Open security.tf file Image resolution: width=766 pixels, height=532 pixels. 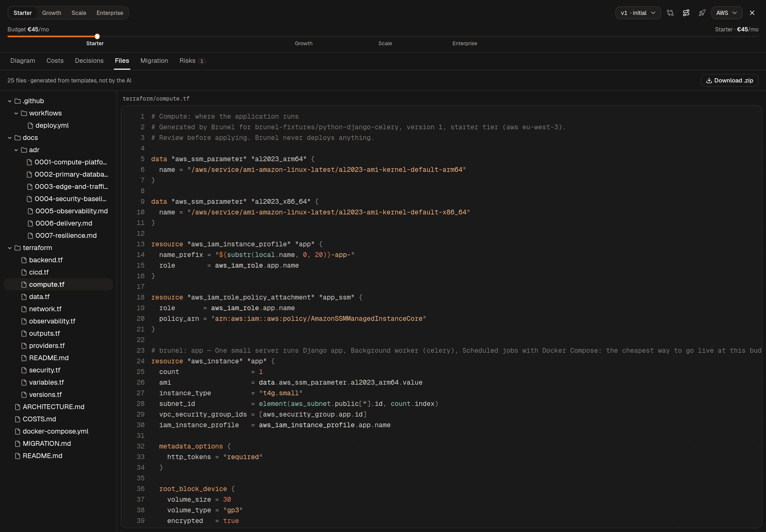click(58, 370)
